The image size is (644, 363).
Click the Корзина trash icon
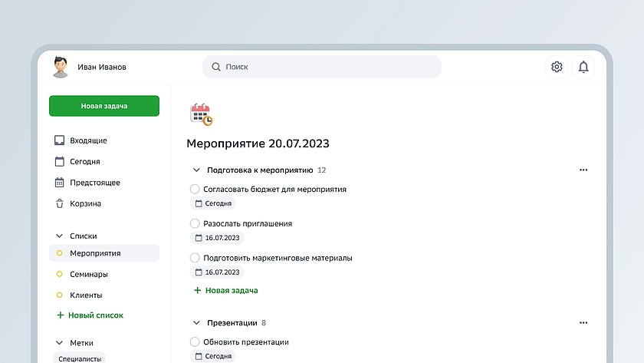click(60, 203)
